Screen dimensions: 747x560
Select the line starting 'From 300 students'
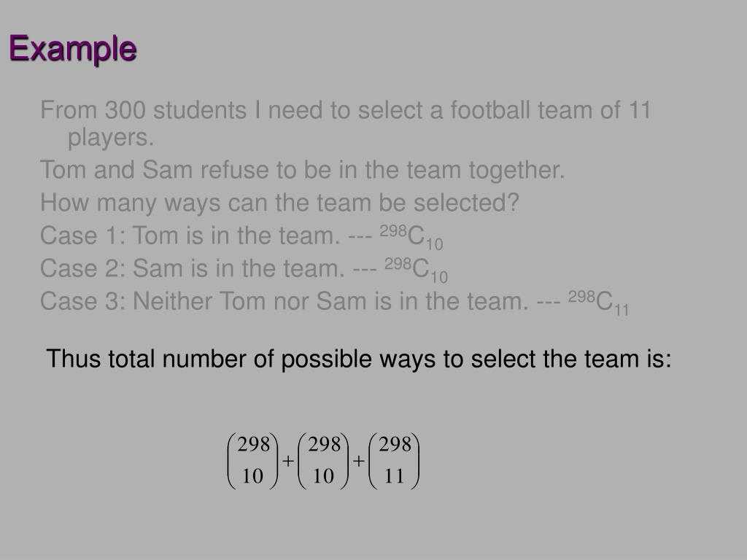[x=346, y=111]
